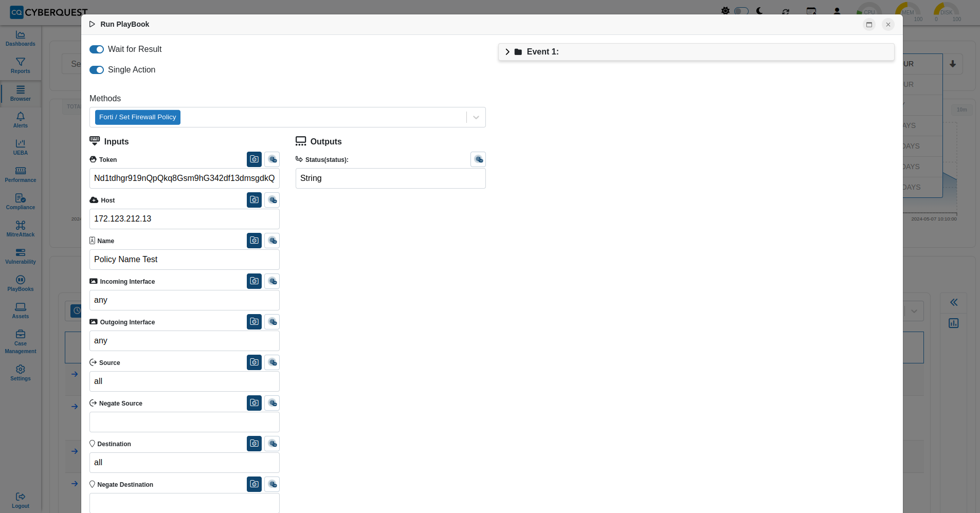Open UEBA in the sidebar
The image size is (980, 513).
(x=21, y=148)
